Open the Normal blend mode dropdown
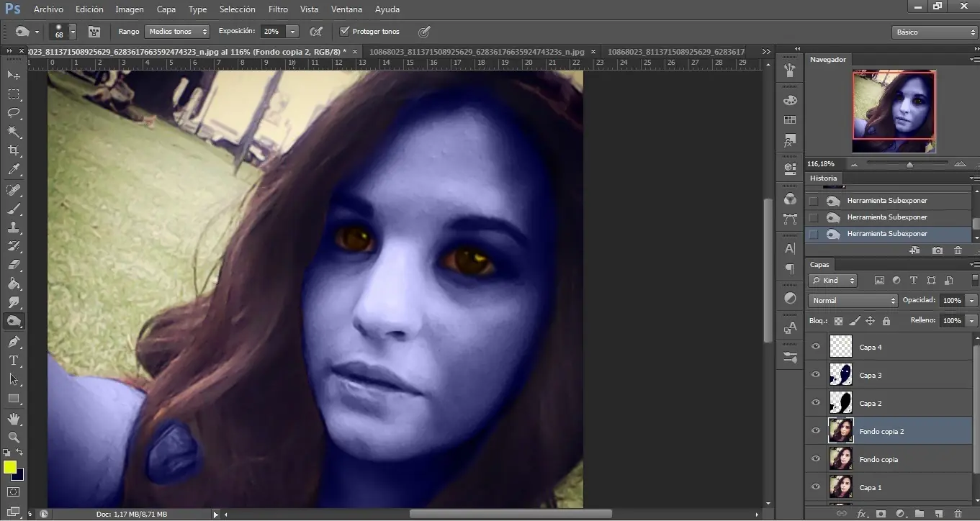This screenshot has height=521, width=980. (x=853, y=300)
